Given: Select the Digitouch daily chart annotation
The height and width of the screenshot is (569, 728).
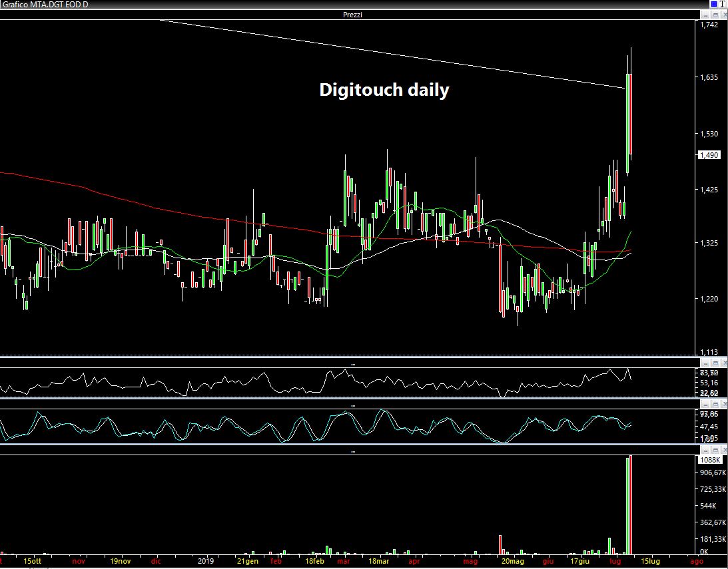Looking at the screenshot, I should click(384, 89).
